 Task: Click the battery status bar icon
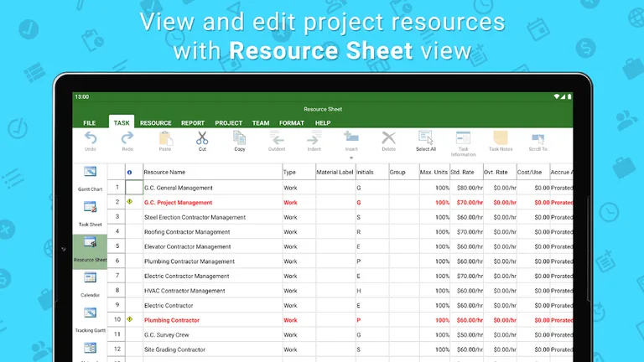569,97
